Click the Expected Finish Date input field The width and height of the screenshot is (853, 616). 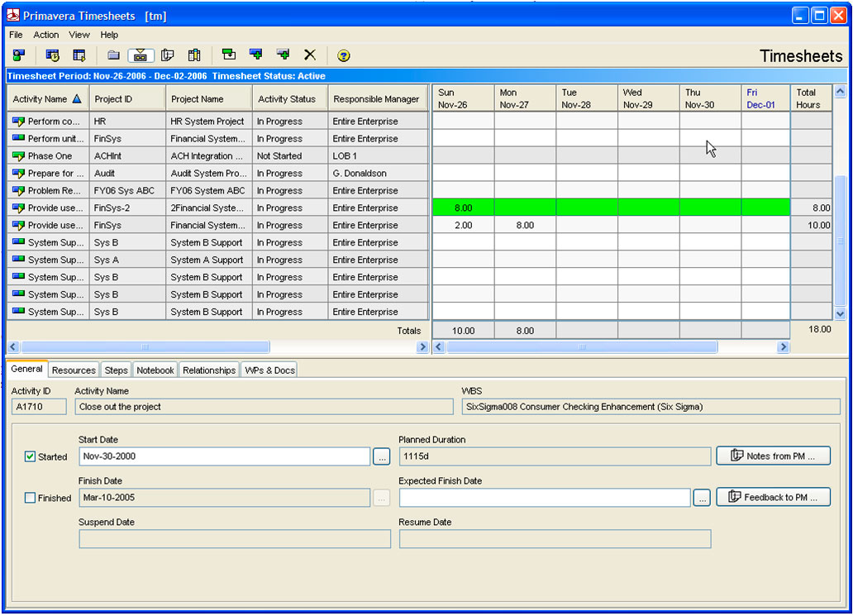click(545, 498)
